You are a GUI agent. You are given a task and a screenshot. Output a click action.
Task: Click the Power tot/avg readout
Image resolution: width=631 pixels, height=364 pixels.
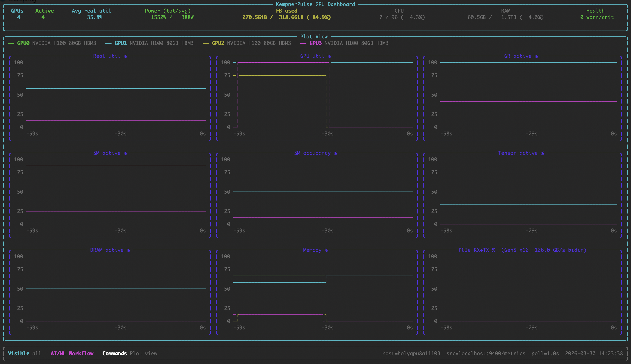pos(172,17)
